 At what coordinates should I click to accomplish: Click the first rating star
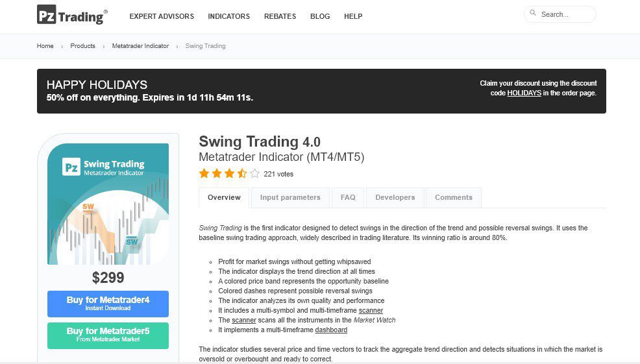pos(204,173)
